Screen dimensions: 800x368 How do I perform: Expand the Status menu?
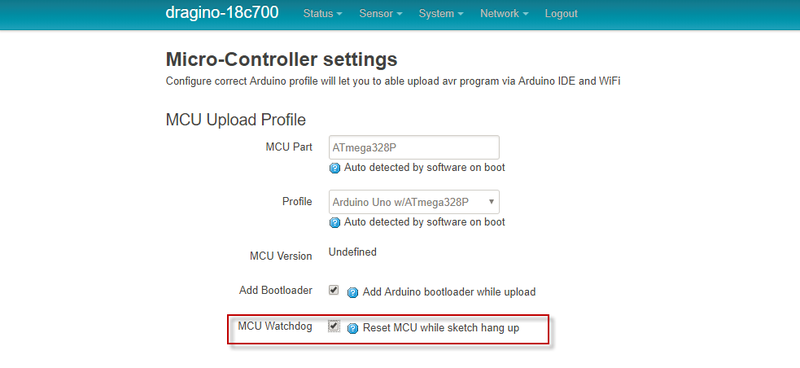[322, 14]
